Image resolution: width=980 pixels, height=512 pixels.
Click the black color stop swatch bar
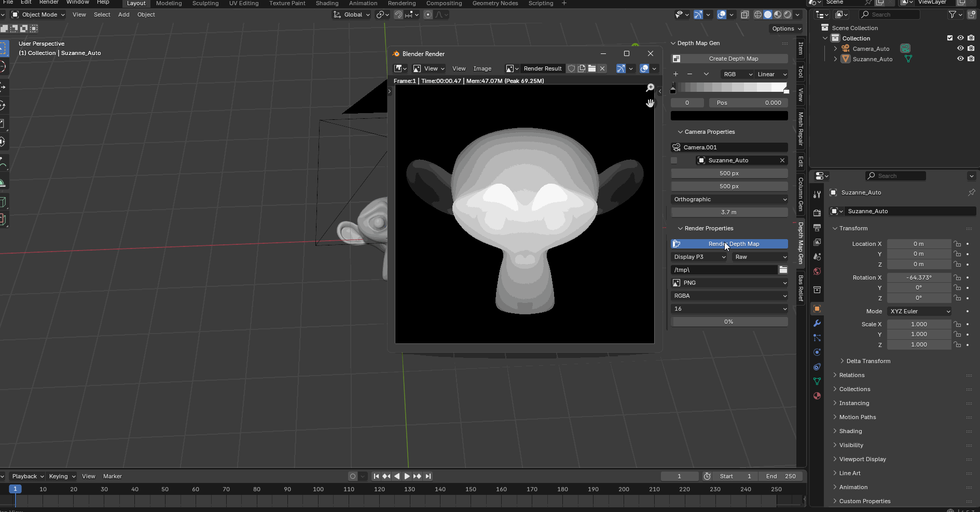coord(729,116)
